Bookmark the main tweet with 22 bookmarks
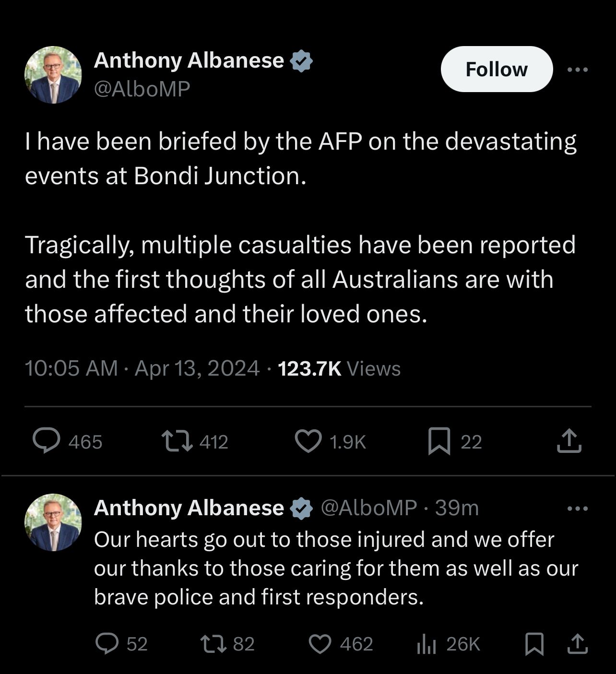 (439, 441)
